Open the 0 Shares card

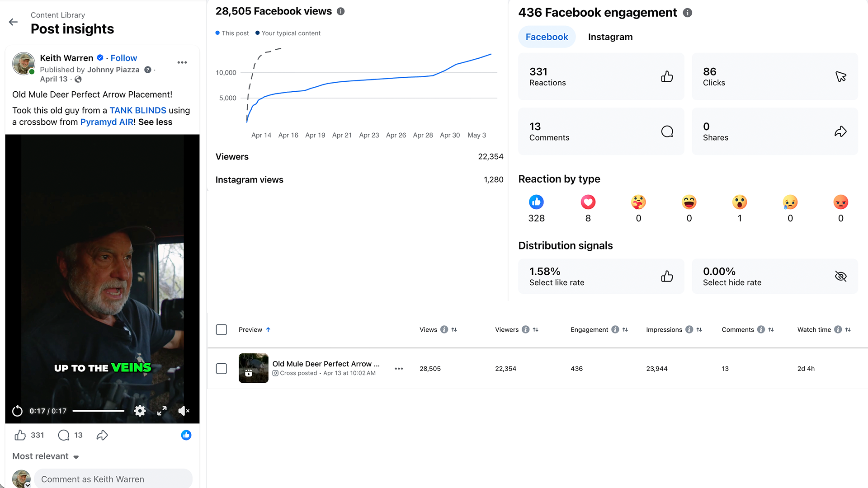click(x=774, y=131)
